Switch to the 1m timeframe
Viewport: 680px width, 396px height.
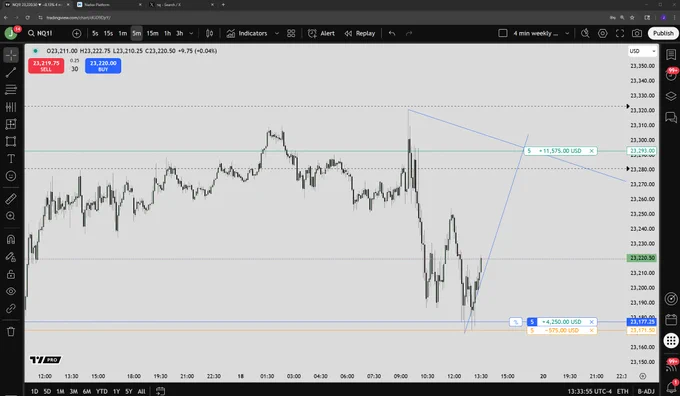pyautogui.click(x=123, y=33)
